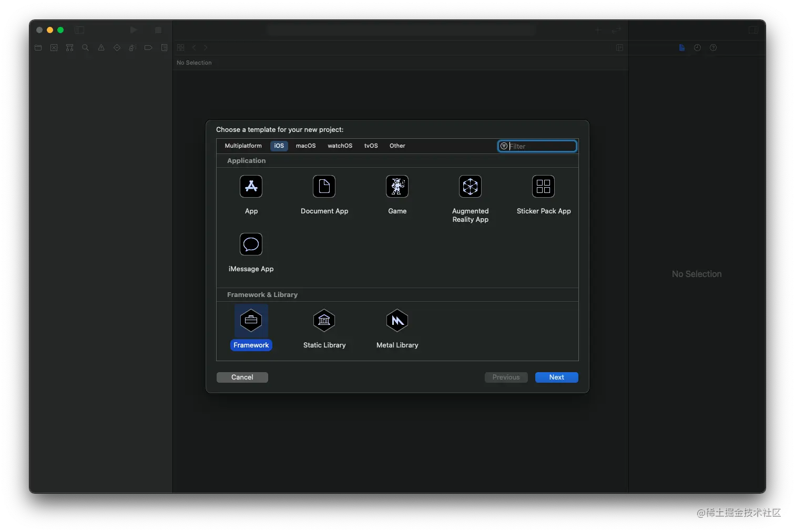The width and height of the screenshot is (795, 532).
Task: Show the History inspector clock icon
Action: (x=697, y=48)
